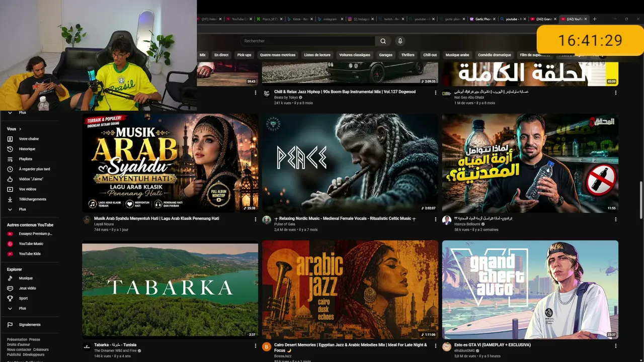This screenshot has height=362, width=644.
Task: Click the Rechercher search field
Action: tap(307, 41)
